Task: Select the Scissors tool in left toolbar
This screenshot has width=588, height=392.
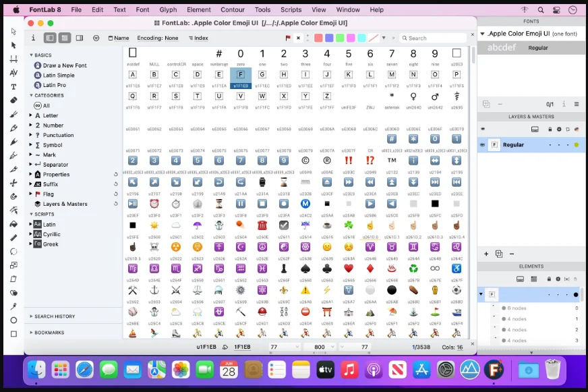Action: 13,183
